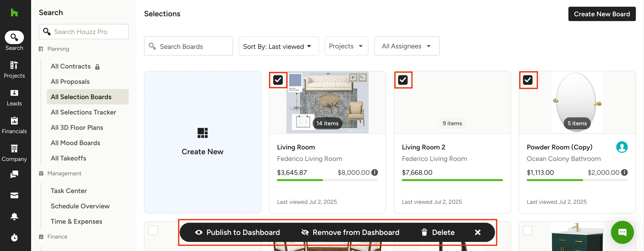Click the Search Boards input field

point(188,46)
